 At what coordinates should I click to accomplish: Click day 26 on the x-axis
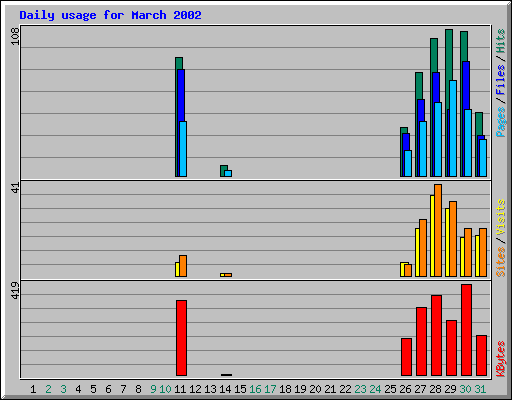click(x=405, y=389)
